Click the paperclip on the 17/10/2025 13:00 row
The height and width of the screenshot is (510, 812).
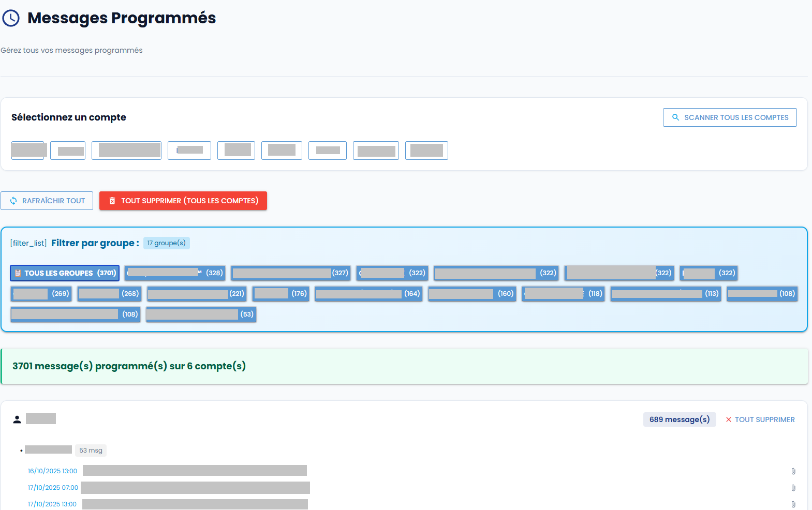pos(793,504)
